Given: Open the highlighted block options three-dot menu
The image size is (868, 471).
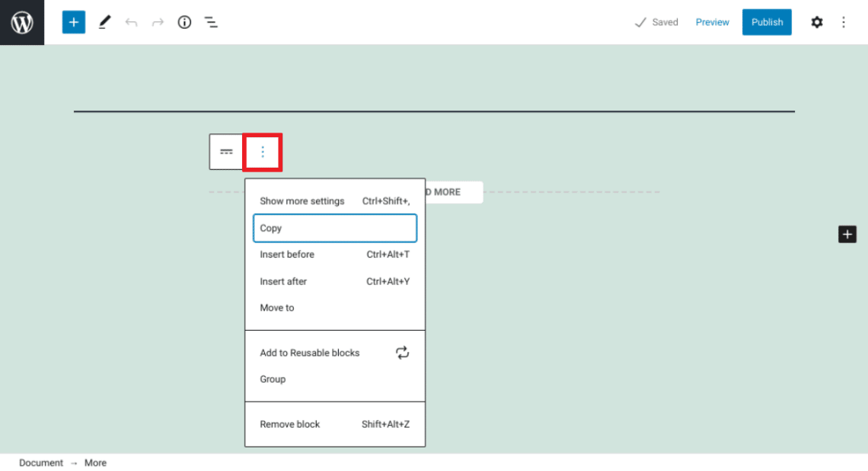Looking at the screenshot, I should (262, 151).
